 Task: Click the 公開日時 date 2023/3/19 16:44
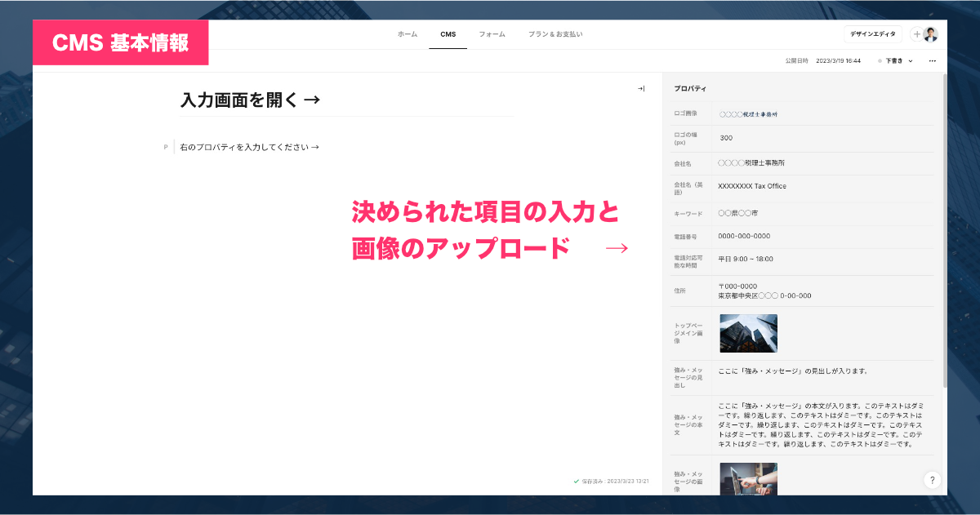click(x=840, y=61)
